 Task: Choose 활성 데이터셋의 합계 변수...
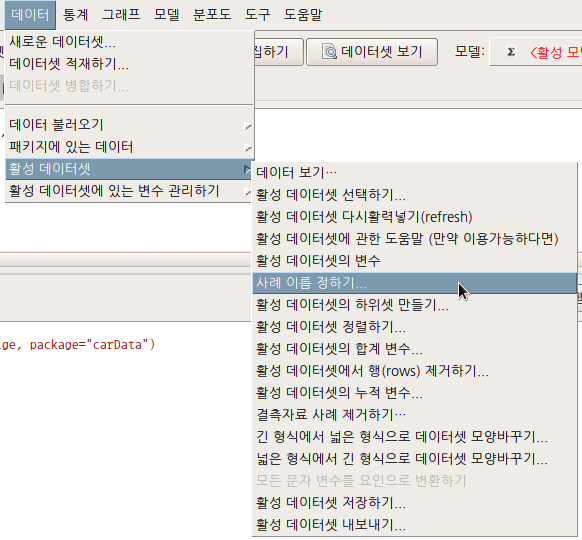415,349
